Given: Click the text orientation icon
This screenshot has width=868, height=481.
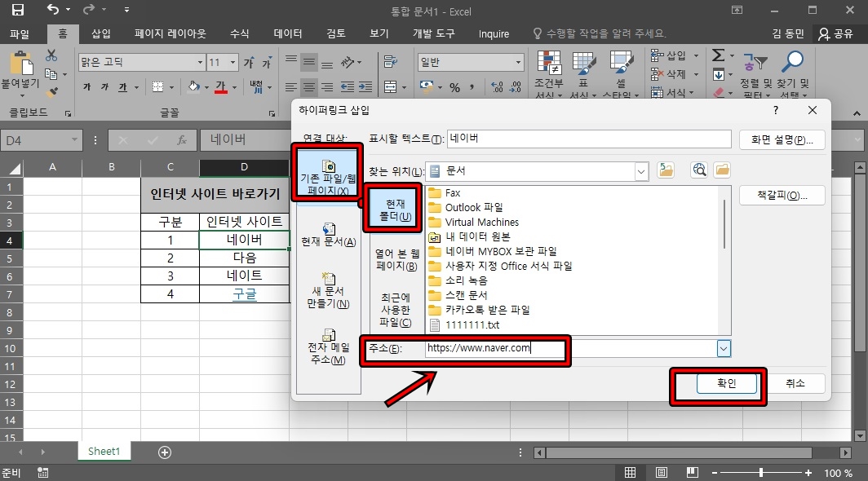Looking at the screenshot, I should (348, 62).
